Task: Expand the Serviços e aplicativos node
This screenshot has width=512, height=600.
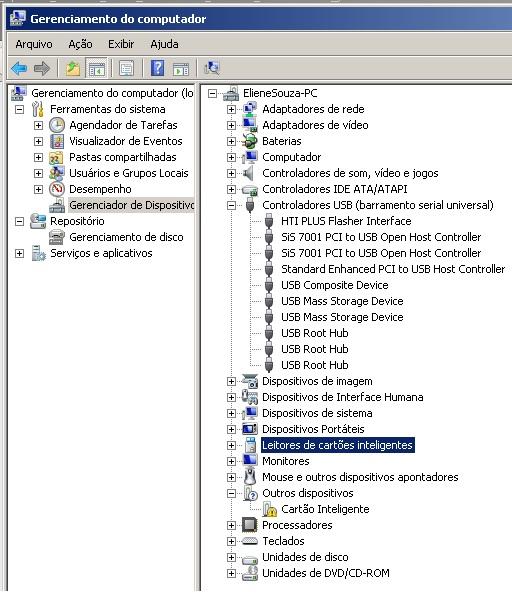Action: pos(19,253)
